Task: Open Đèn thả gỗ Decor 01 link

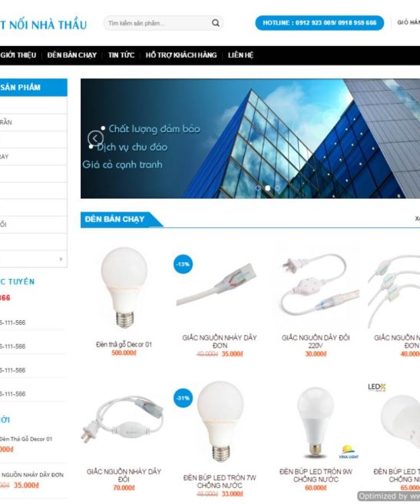Action: (124, 344)
